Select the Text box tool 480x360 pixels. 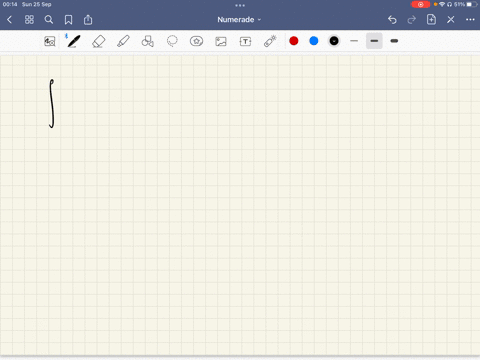(245, 41)
